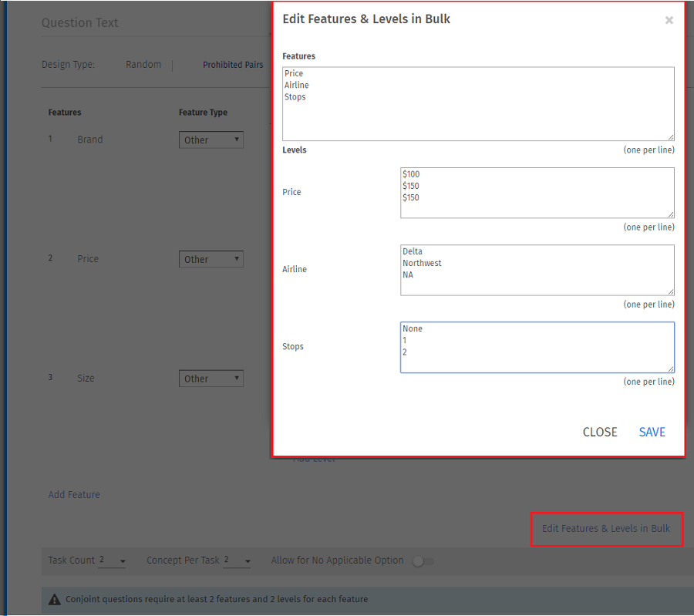
Task: Click inside the Price levels text area
Action: (537, 193)
